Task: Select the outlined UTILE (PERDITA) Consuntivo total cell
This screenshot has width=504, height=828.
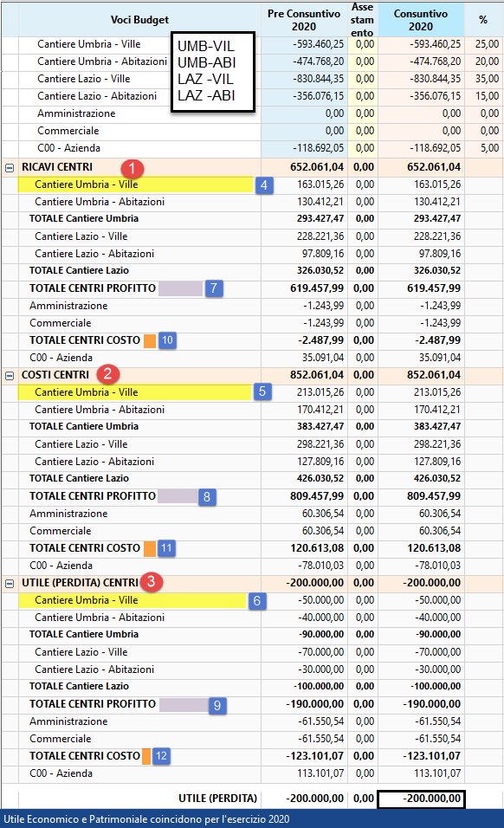Action: pos(421,799)
